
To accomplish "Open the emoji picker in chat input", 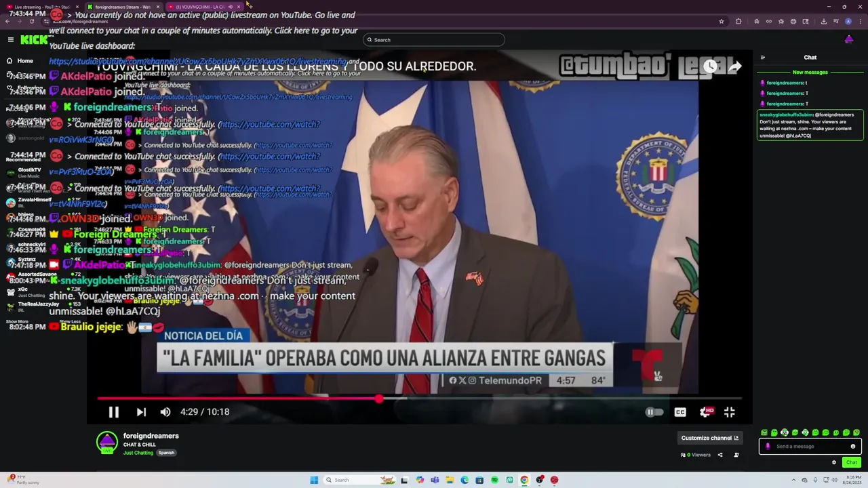I will pyautogui.click(x=853, y=447).
